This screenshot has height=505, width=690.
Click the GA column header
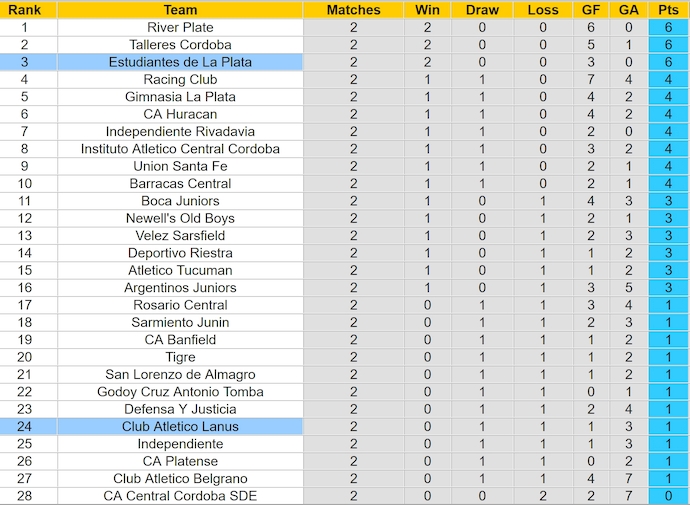click(628, 10)
